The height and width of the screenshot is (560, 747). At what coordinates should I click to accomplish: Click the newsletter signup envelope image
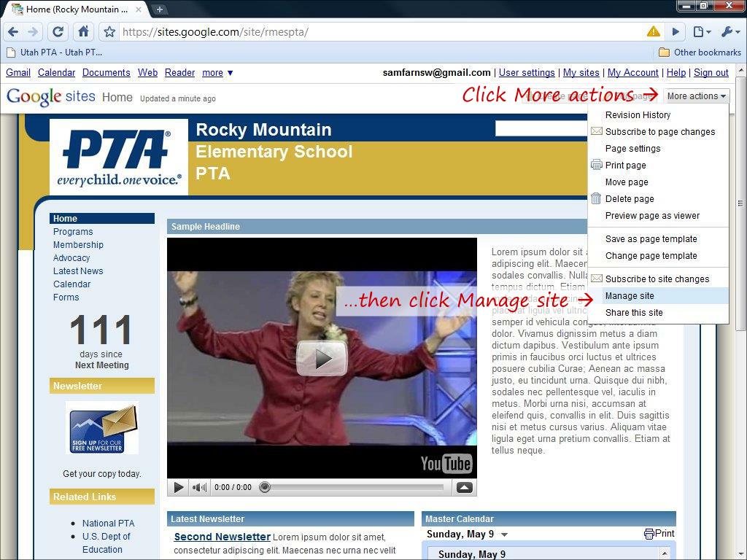pyautogui.click(x=102, y=427)
